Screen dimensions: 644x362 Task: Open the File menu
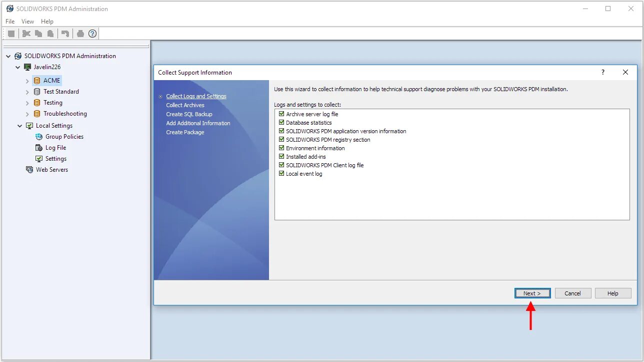(10, 22)
